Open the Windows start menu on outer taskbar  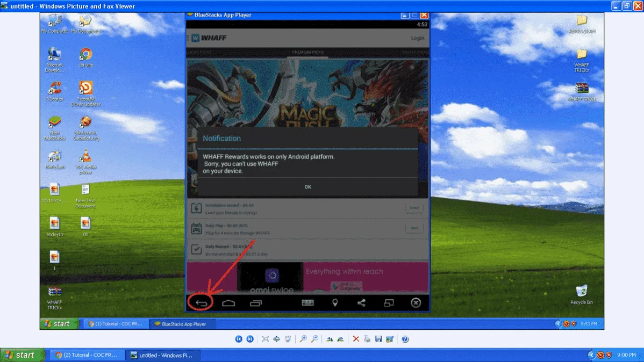click(x=22, y=355)
